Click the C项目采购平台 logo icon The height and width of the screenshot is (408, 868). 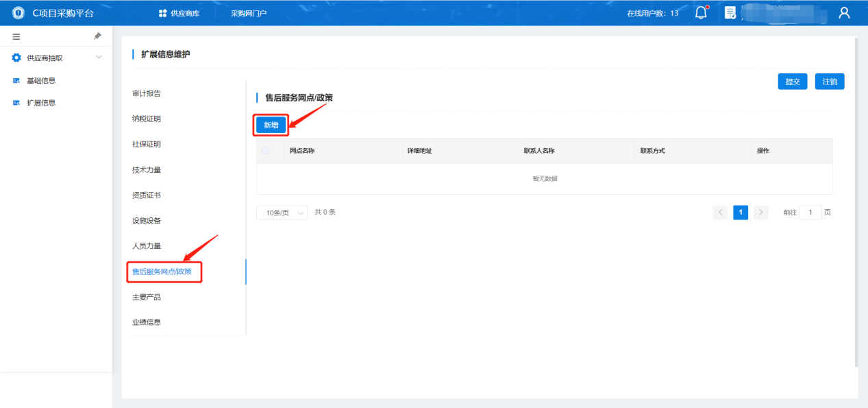point(18,13)
